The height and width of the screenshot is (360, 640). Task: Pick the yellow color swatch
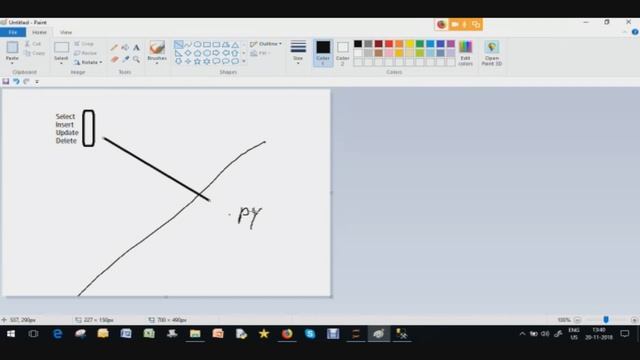coord(409,44)
